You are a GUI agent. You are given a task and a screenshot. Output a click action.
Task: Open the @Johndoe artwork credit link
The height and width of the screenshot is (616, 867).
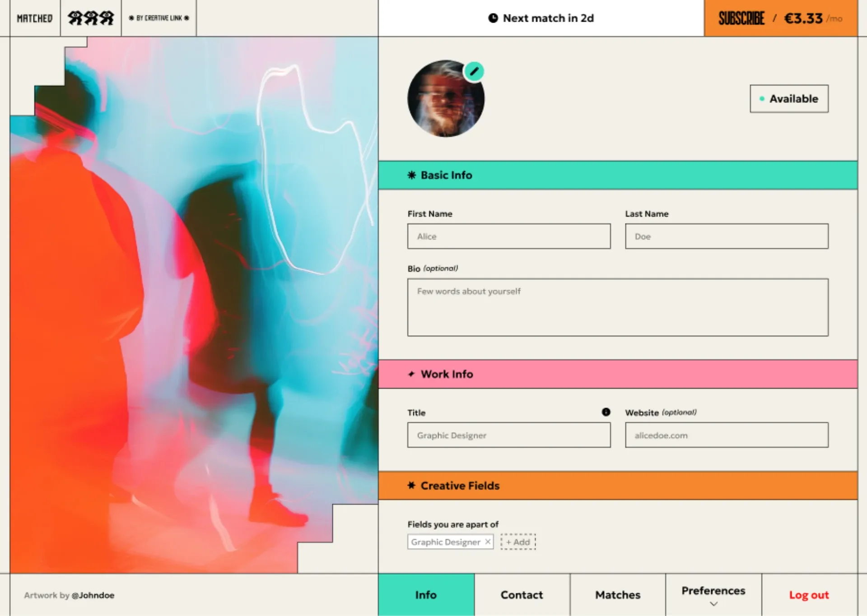[93, 595]
